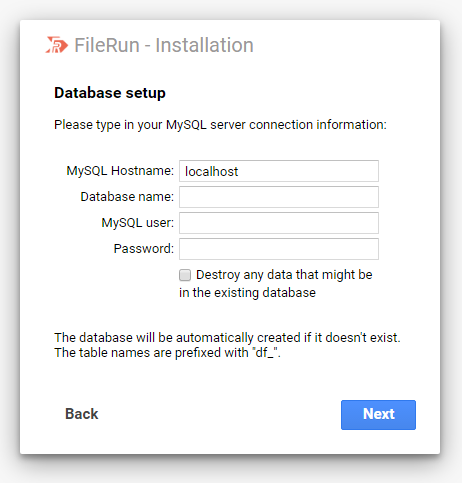The width and height of the screenshot is (462, 483).
Task: Click the 'MySQL Hostname:' label
Action: (x=120, y=171)
